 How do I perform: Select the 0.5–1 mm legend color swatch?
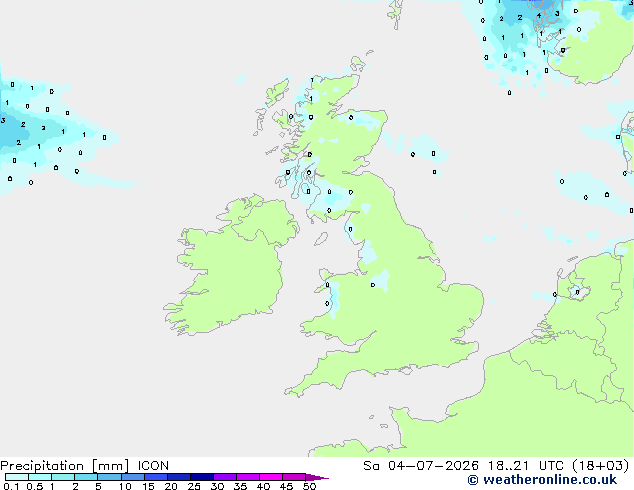pos(40,477)
